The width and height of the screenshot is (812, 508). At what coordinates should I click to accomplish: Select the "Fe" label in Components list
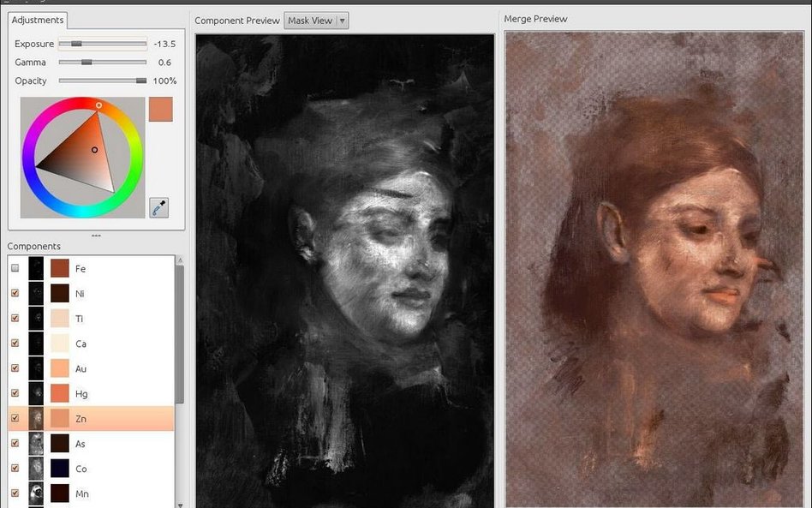pos(81,269)
